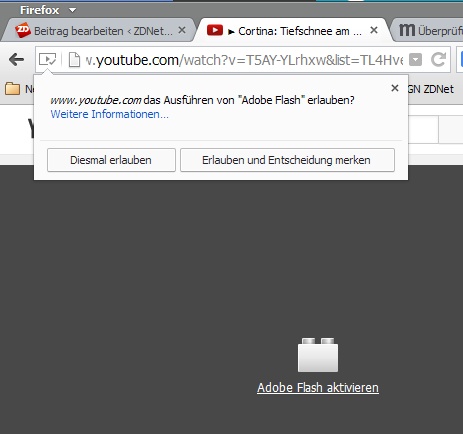The height and width of the screenshot is (434, 463).
Task: Click Diesmal erlauben button
Action: tap(111, 160)
